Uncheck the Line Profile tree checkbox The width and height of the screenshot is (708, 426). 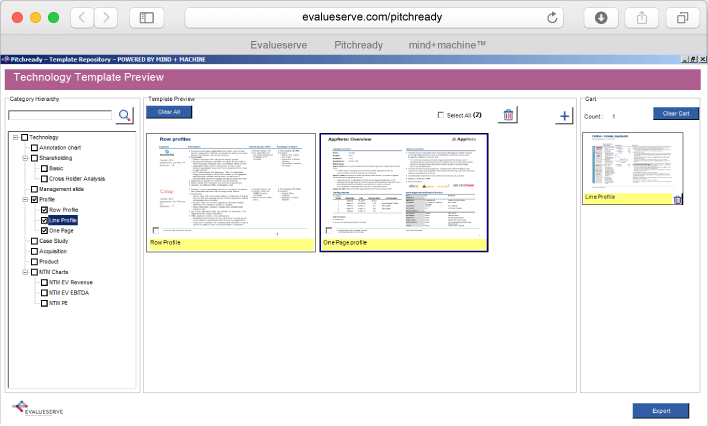coord(44,220)
